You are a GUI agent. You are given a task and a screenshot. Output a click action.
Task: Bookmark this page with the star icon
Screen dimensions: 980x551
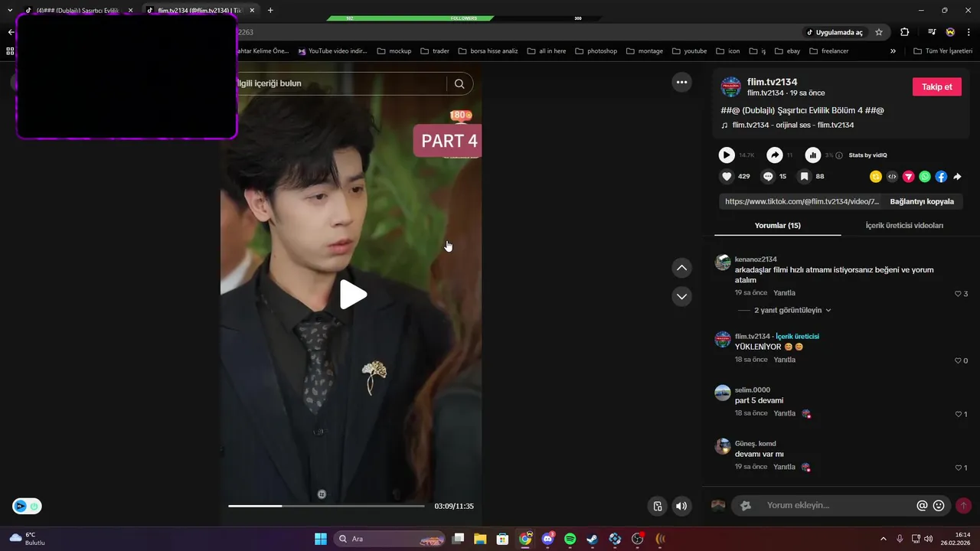point(879,32)
